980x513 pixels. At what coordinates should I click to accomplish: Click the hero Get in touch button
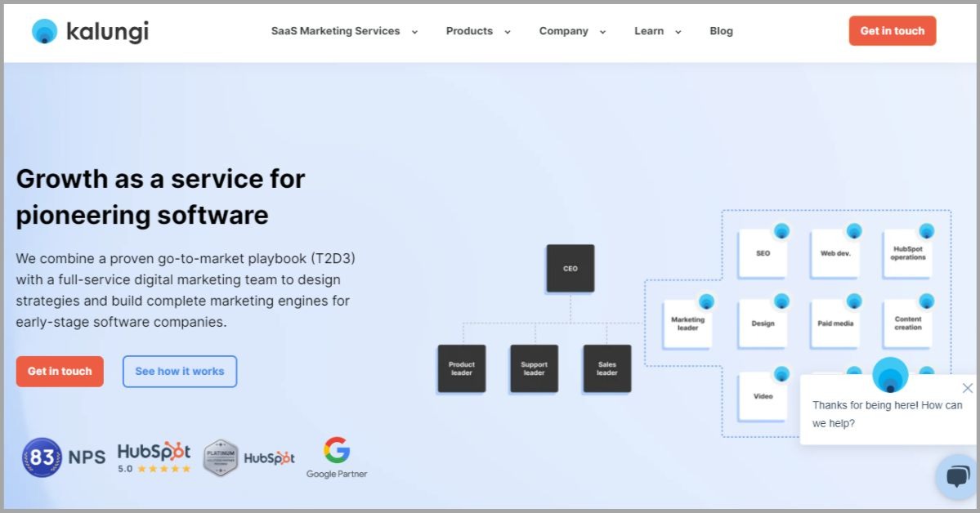point(60,371)
